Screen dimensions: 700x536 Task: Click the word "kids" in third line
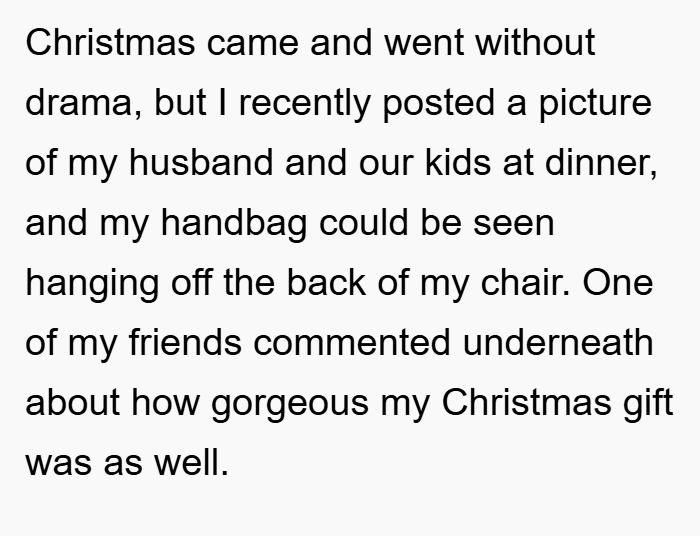pyautogui.click(x=458, y=162)
